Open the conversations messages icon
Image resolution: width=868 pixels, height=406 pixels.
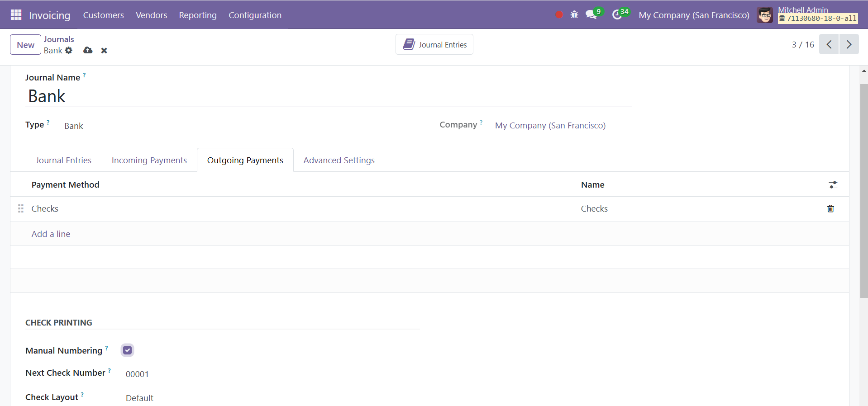point(591,15)
